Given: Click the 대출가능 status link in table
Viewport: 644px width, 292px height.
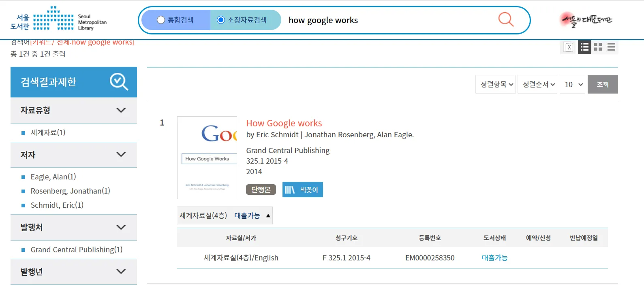Looking at the screenshot, I should point(494,258).
